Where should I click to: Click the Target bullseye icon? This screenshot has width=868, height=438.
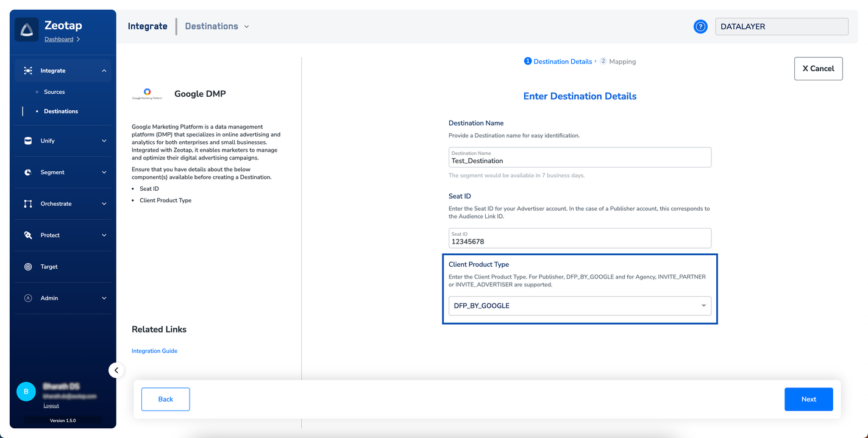click(28, 267)
